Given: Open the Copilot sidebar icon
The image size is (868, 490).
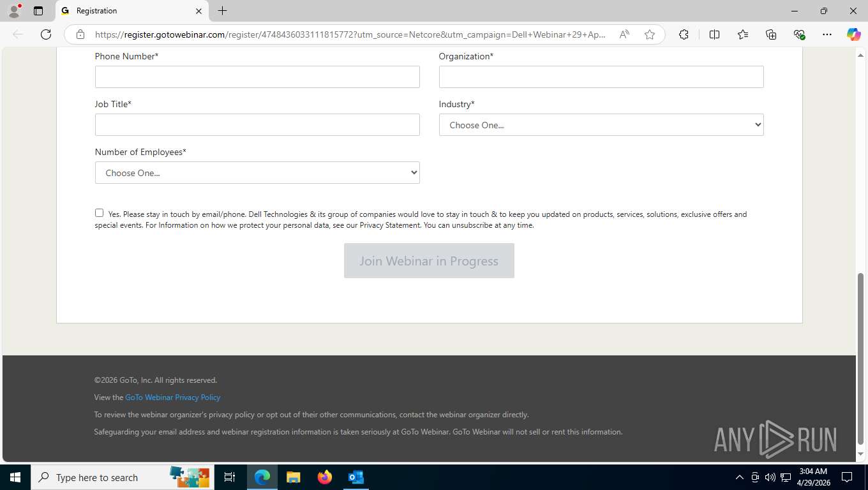Looking at the screenshot, I should point(853,34).
